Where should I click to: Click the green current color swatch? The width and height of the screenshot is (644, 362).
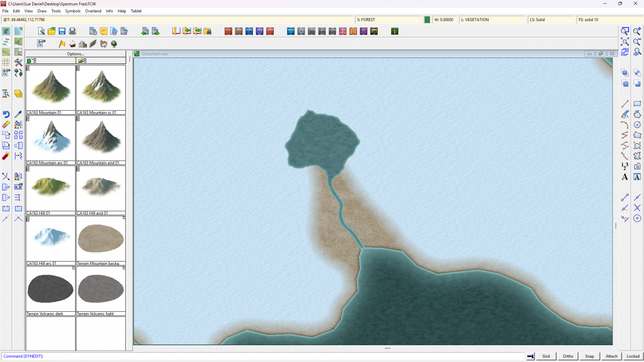[427, 20]
